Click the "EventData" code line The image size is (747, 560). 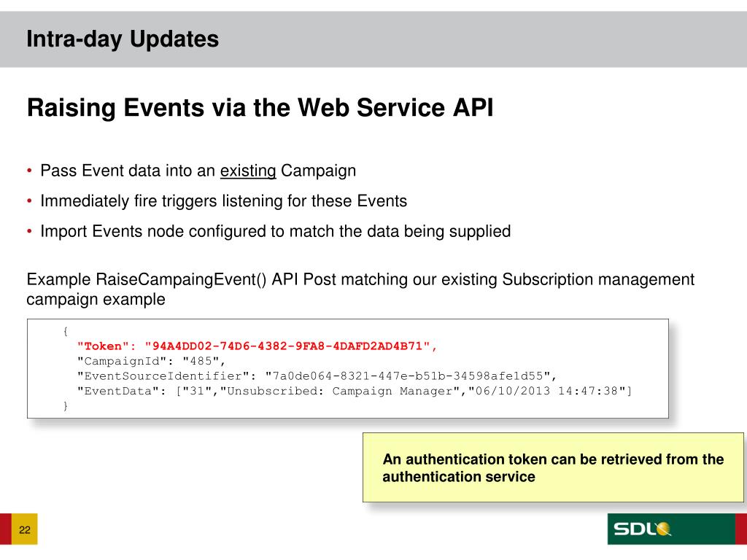355,391
